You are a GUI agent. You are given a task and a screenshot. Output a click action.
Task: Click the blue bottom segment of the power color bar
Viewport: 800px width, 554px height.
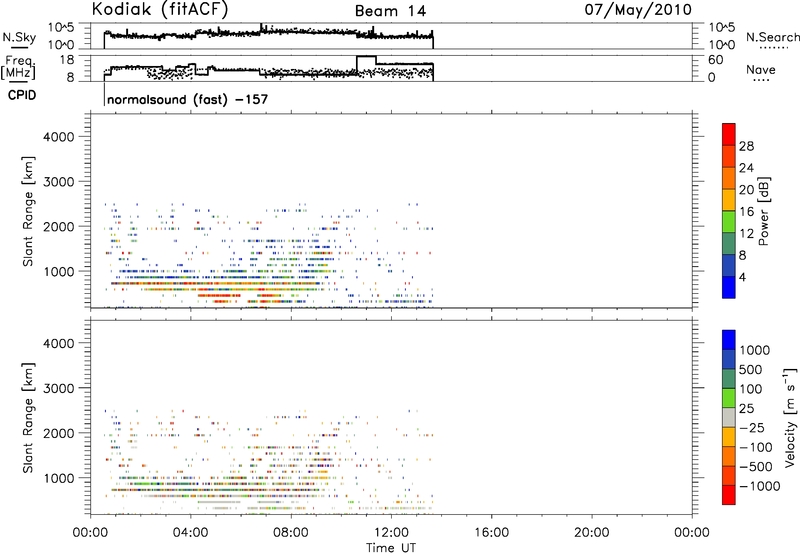pyautogui.click(x=729, y=287)
